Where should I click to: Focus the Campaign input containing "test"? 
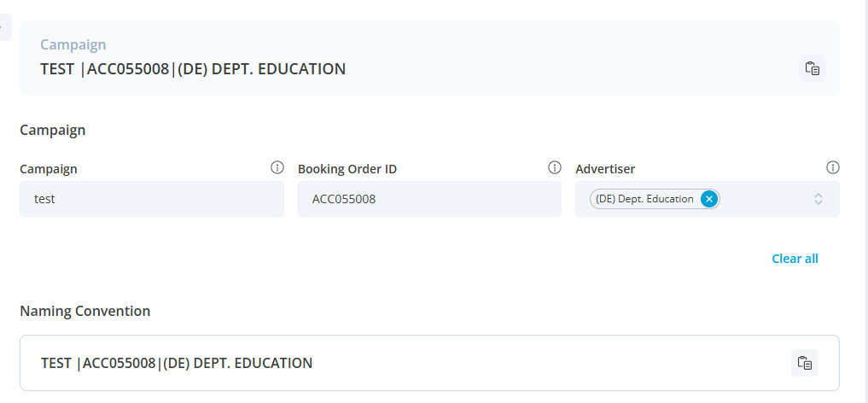(x=151, y=199)
